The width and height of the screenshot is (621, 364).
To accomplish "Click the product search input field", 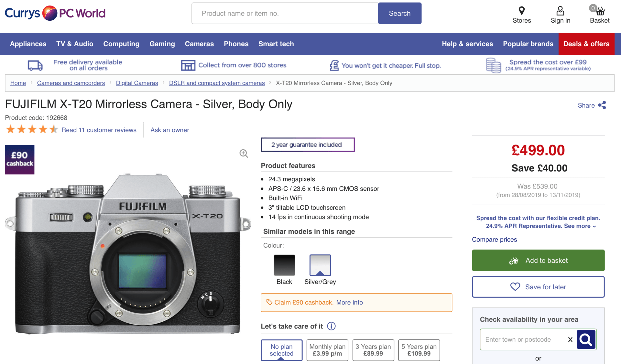I will point(285,13).
